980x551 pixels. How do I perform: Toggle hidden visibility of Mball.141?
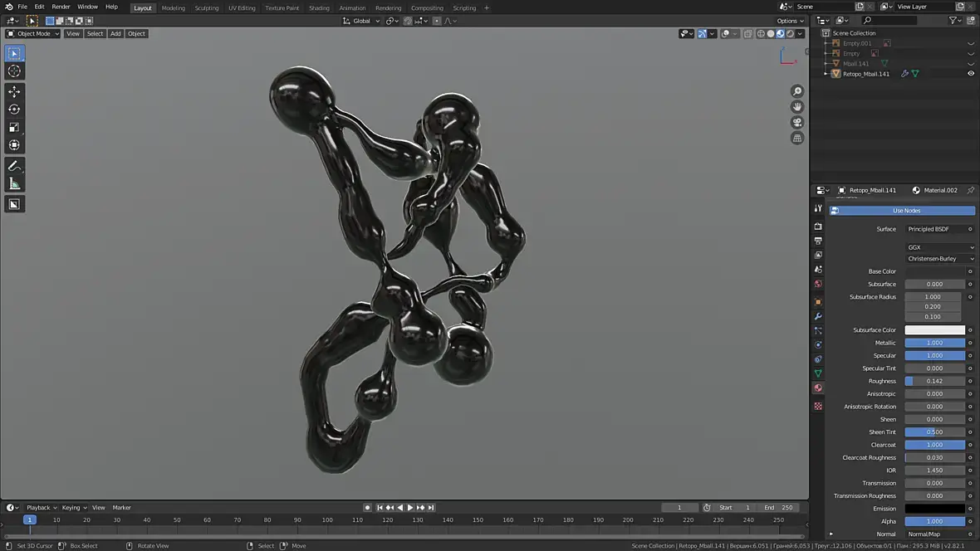[971, 64]
